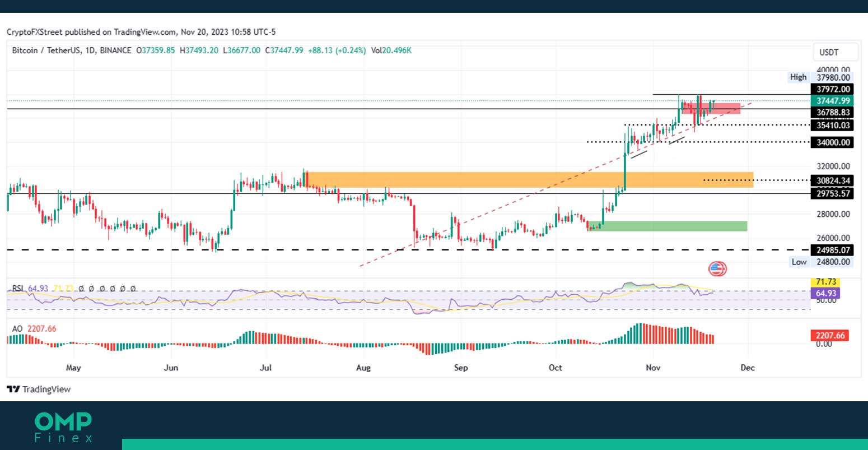
Task: Click the Low 24800.00 marker label
Action: tap(822, 262)
